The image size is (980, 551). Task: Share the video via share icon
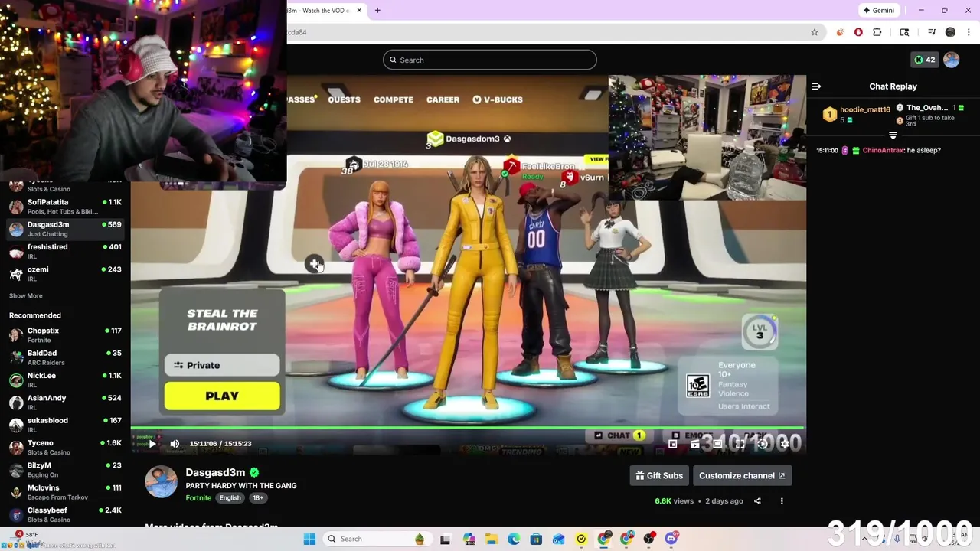[757, 501]
